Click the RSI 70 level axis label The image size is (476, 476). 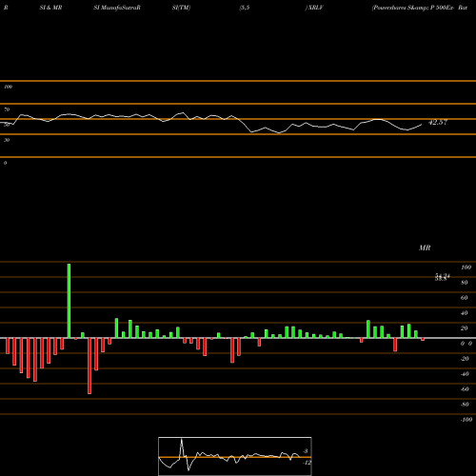coord(7,109)
